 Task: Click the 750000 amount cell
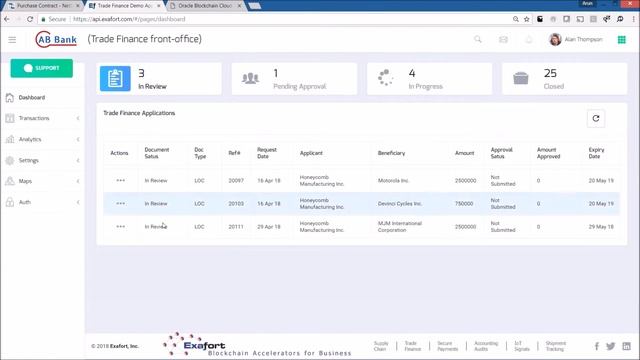click(464, 203)
